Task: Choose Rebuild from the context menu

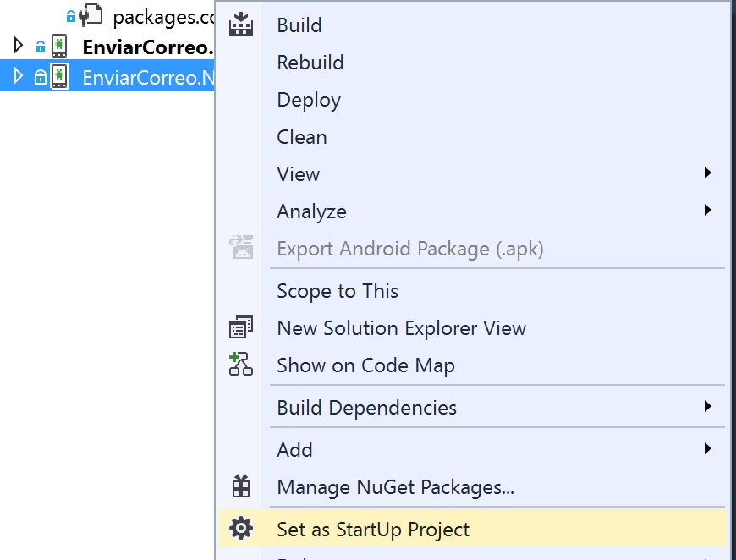Action: pyautogui.click(x=310, y=63)
